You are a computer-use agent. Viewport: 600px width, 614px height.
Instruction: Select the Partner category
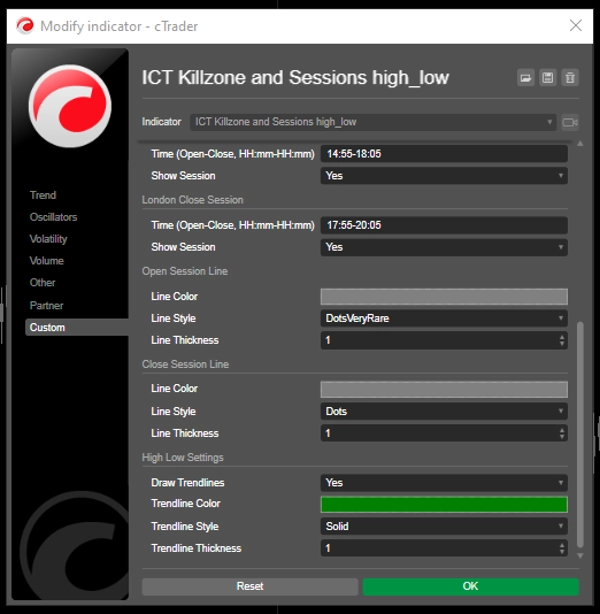tap(46, 305)
